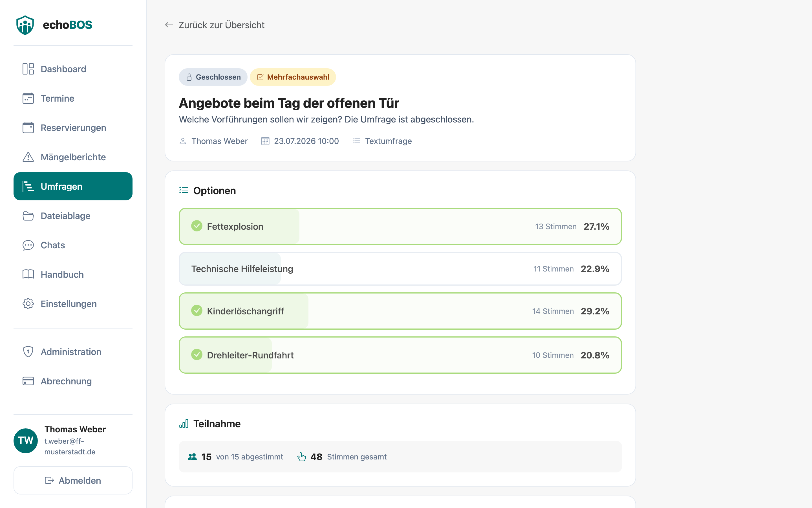The height and width of the screenshot is (508, 812).
Task: Select the Technische Hilfeleistung option row
Action: [x=400, y=269]
